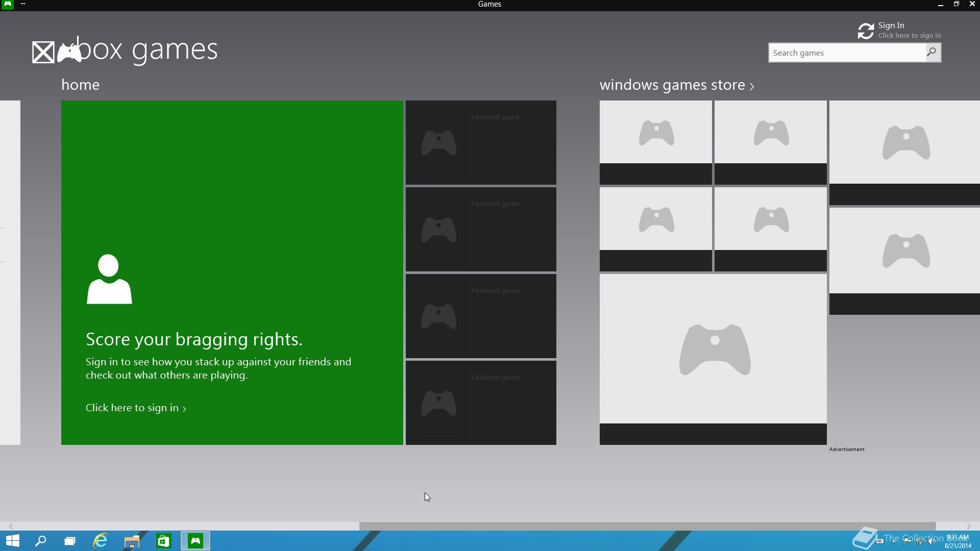Open the first small store tile under store heading

point(656,142)
